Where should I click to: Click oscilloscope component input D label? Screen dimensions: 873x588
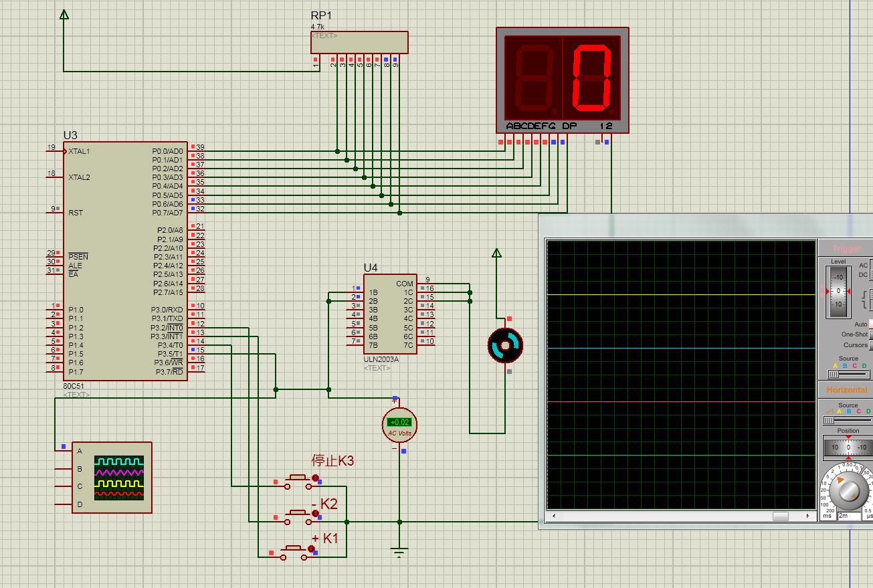[80, 504]
